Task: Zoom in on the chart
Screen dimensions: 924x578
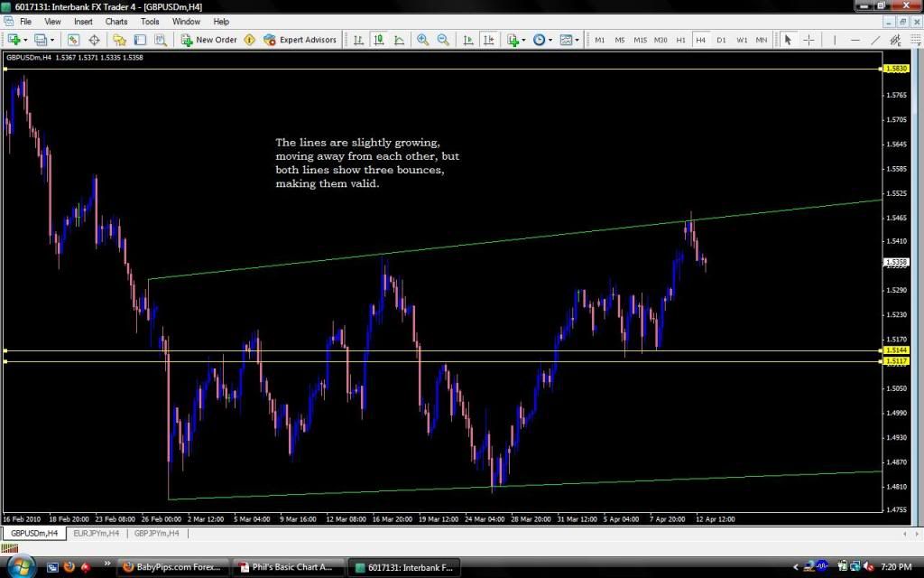Action: tap(422, 40)
